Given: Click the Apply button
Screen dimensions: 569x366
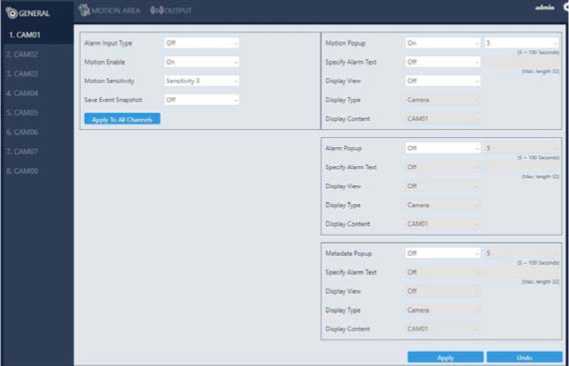Looking at the screenshot, I should [x=445, y=358].
